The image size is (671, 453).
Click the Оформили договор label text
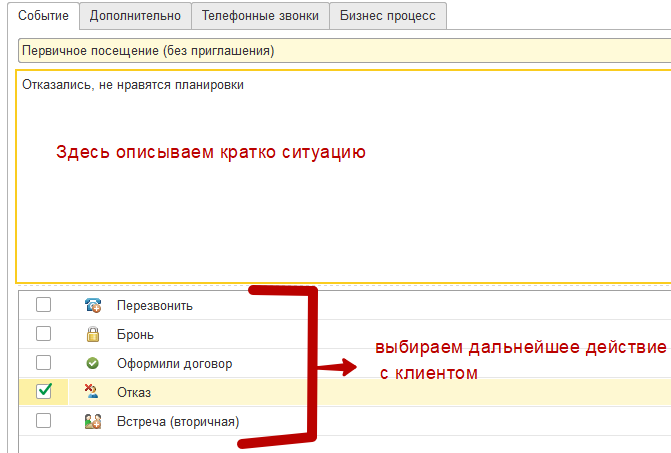174,363
